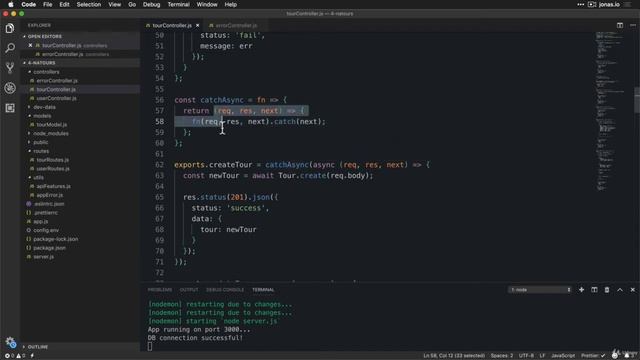Expand the Outline section
This screenshot has height=360, width=640.
tap(38, 347)
